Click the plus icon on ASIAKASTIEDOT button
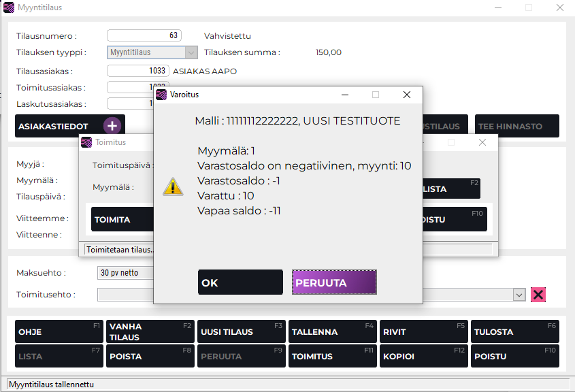Image resolution: width=575 pixels, height=392 pixels. [x=112, y=126]
